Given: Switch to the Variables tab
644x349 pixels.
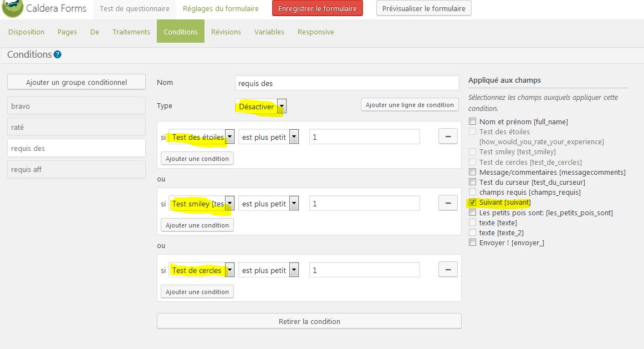Looking at the screenshot, I should click(269, 32).
